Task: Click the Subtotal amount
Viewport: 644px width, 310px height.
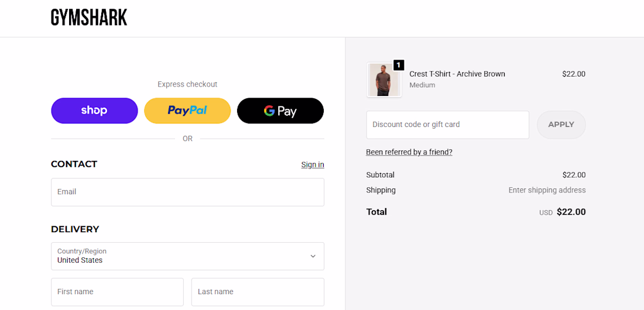Action: pos(574,175)
